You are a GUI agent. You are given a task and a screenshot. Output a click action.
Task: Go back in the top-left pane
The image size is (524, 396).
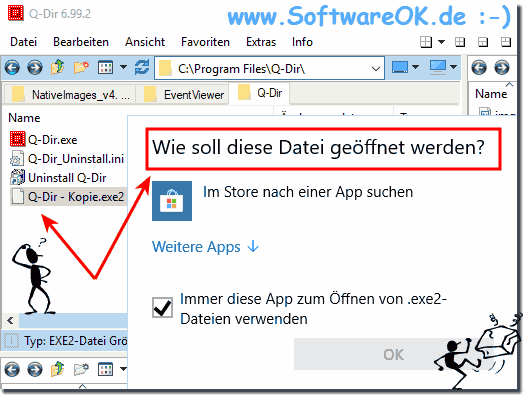coord(12,68)
